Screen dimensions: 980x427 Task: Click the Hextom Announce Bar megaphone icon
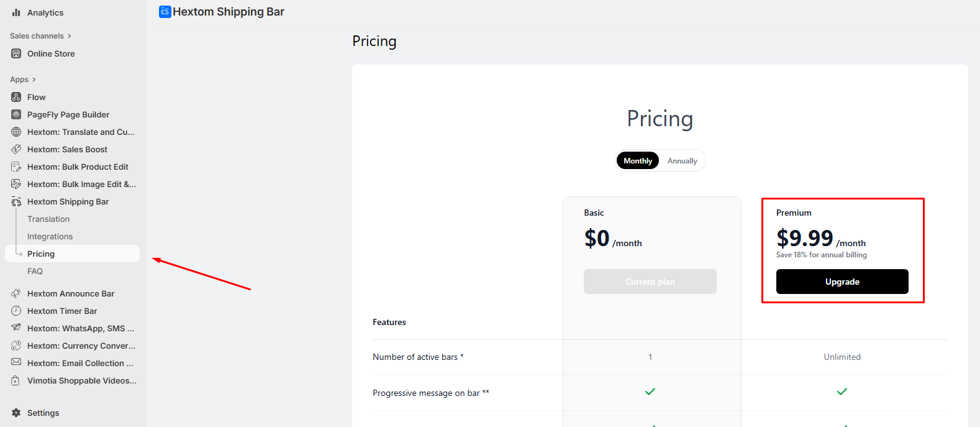click(x=16, y=293)
